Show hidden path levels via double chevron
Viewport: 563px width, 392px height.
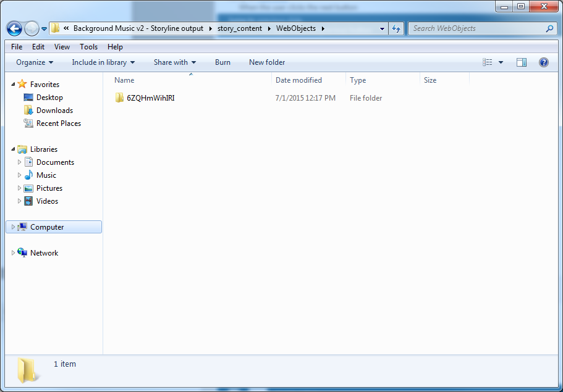point(66,28)
